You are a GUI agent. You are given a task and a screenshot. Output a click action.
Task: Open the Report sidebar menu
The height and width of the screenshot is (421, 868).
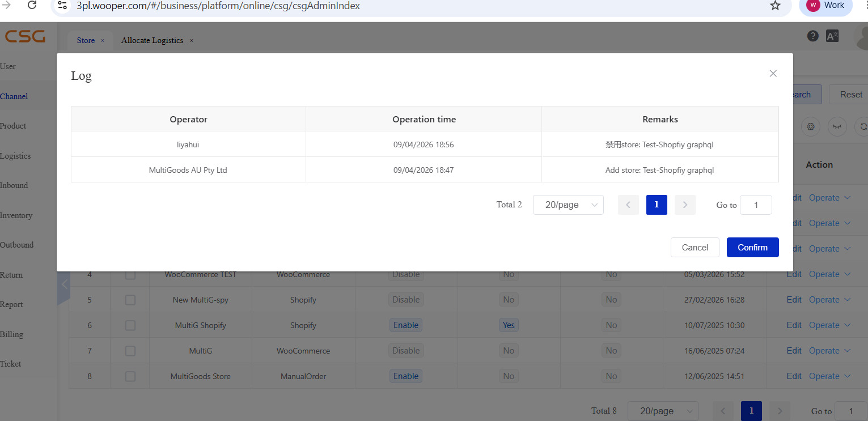coord(11,304)
